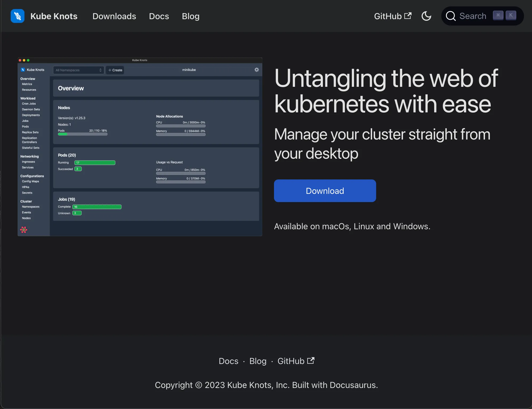This screenshot has width=532, height=409.
Task: Open the footer Blog link
Action: [258, 361]
